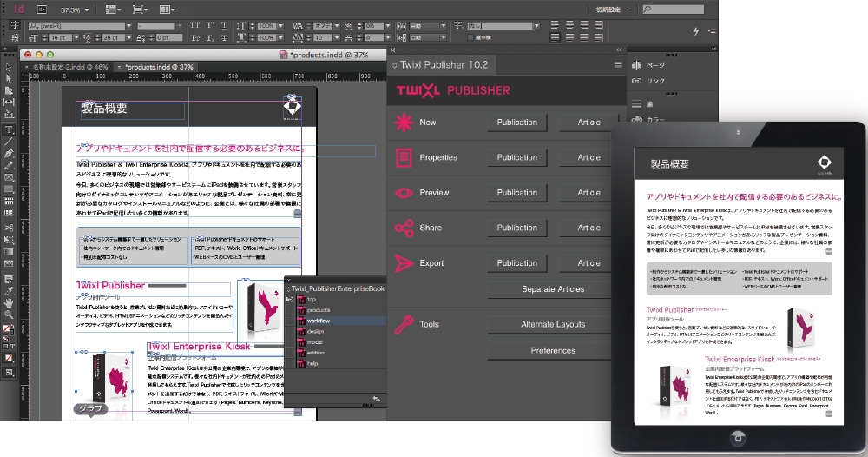Select the Page tool
This screenshot has width=868, height=457.
[x=9, y=90]
